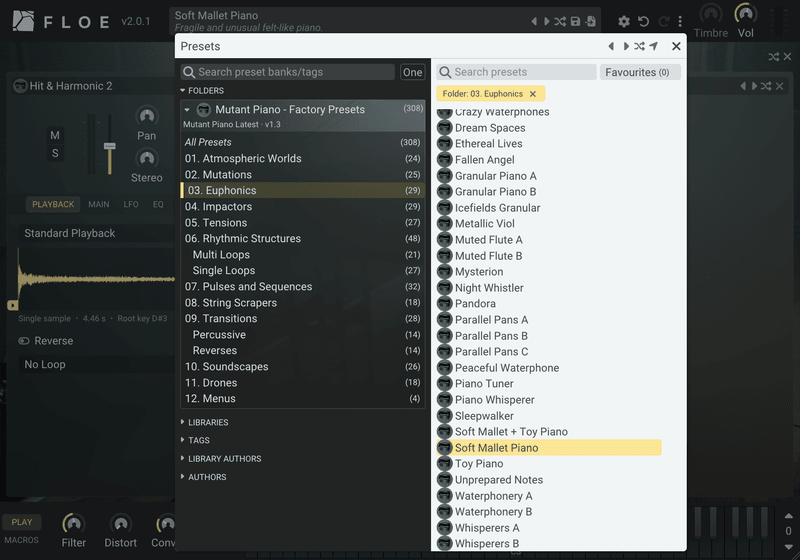Screen dimensions: 800x560
Task: Switch to the LFO tab
Action: pyautogui.click(x=131, y=205)
